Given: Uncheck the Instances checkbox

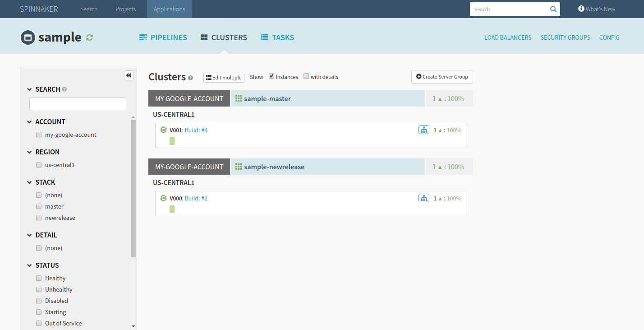Looking at the screenshot, I should [x=271, y=76].
